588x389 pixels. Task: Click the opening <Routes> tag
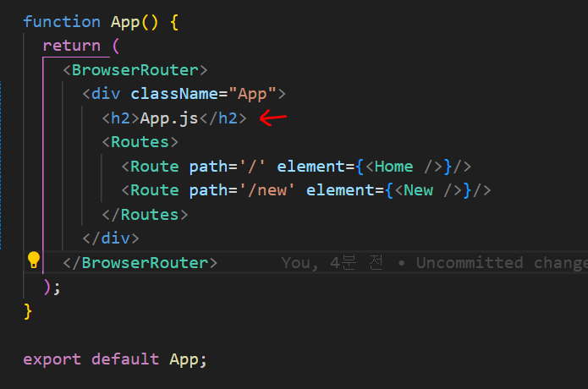click(x=140, y=142)
